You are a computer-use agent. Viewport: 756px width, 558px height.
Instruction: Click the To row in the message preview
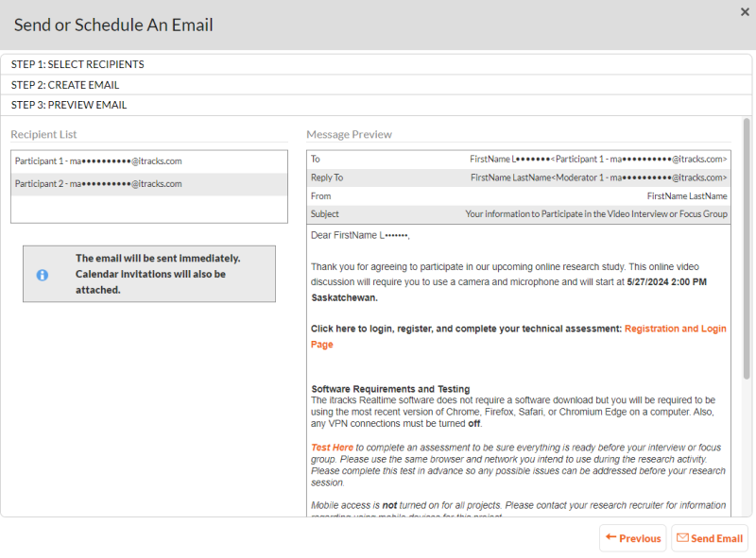click(x=518, y=160)
